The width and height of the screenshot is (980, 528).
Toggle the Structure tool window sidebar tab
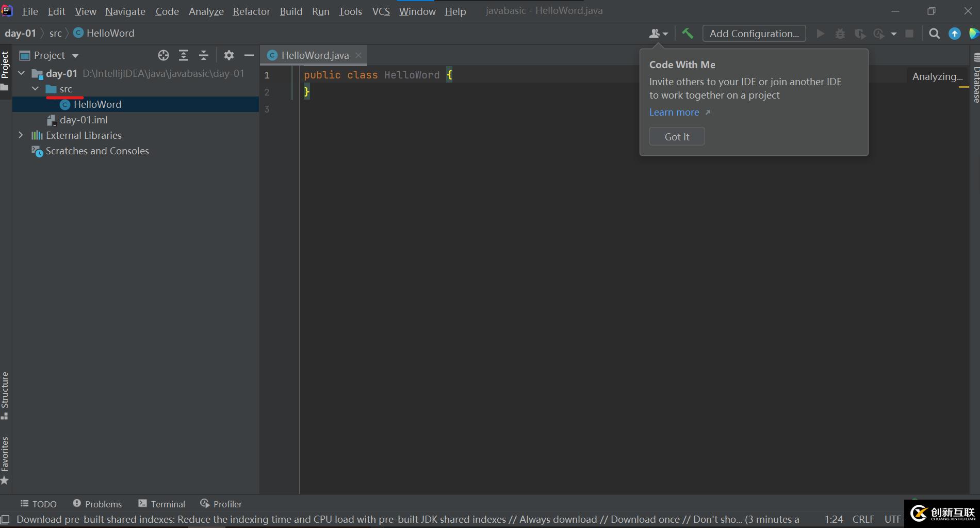(5, 395)
